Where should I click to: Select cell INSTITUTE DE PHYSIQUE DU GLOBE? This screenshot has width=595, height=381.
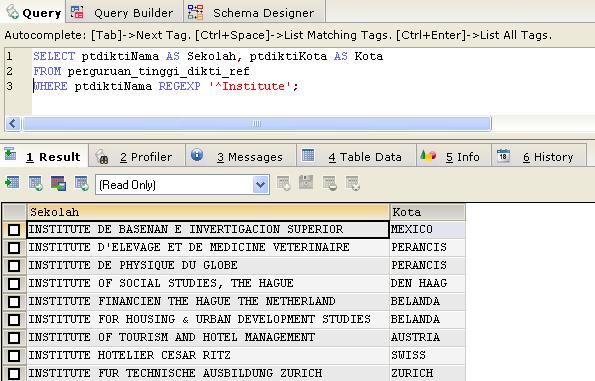click(x=208, y=266)
